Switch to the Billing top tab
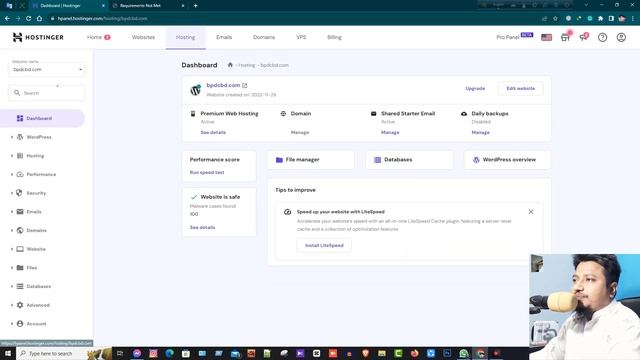 pyautogui.click(x=334, y=37)
